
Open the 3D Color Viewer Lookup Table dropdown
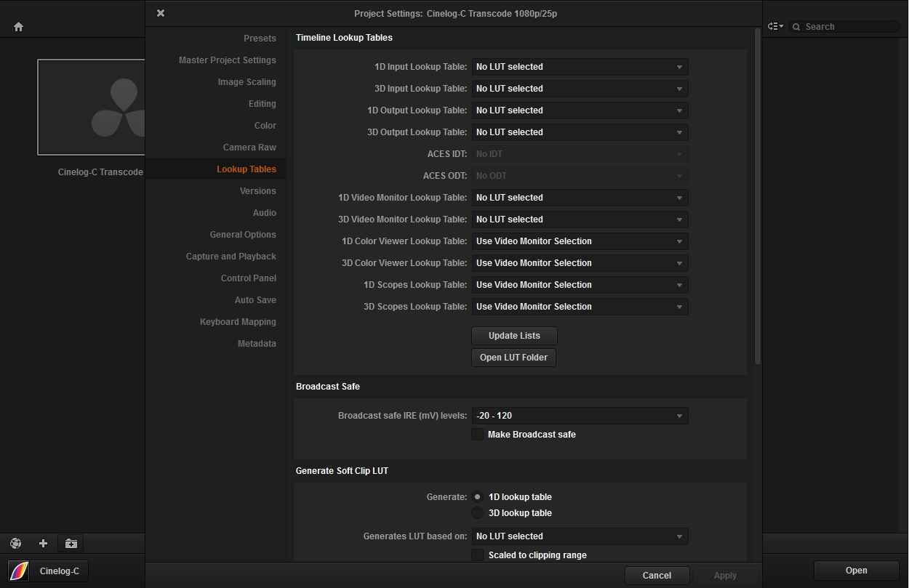580,263
